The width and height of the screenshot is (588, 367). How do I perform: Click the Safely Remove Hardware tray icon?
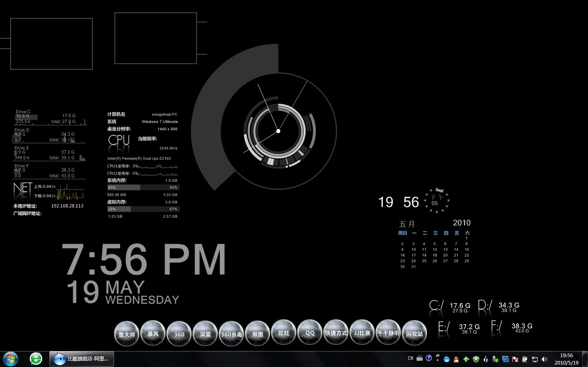click(x=495, y=359)
